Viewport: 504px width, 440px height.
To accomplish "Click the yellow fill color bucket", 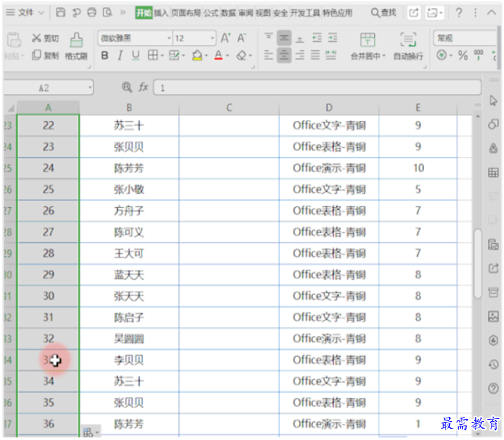I will 197,56.
